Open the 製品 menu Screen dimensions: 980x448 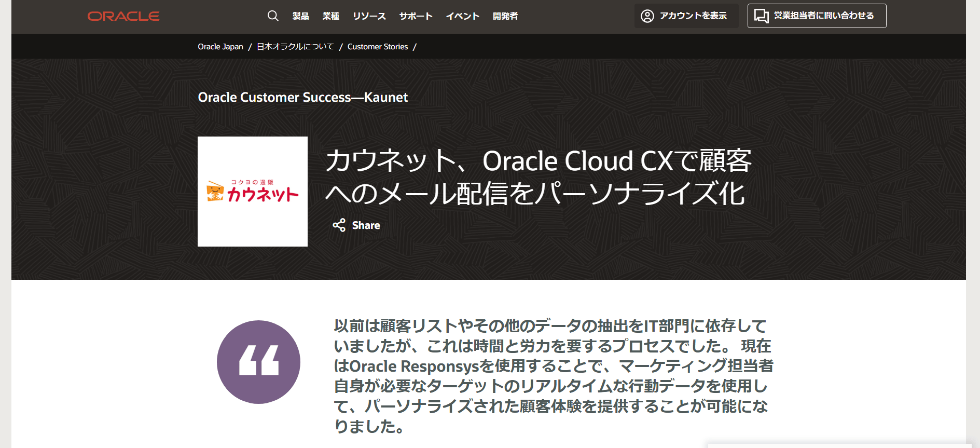point(301,16)
